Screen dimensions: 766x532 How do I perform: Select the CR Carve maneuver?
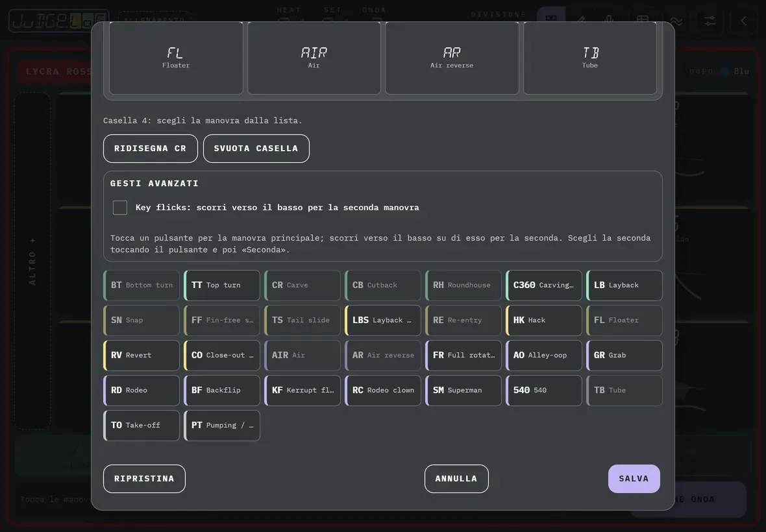click(303, 285)
